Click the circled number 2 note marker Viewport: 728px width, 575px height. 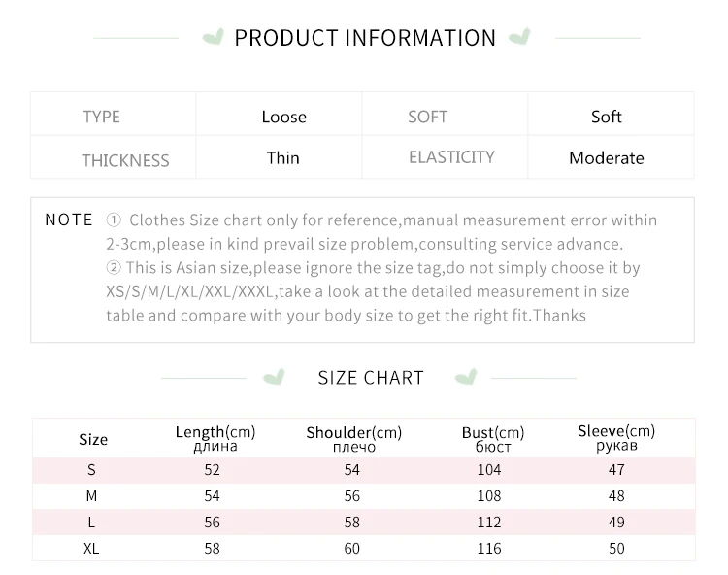(x=114, y=268)
